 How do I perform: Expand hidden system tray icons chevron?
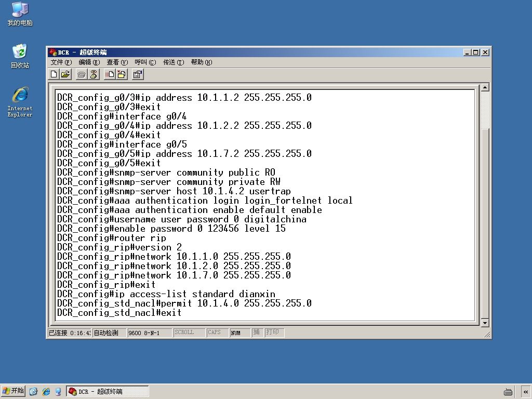(526, 392)
